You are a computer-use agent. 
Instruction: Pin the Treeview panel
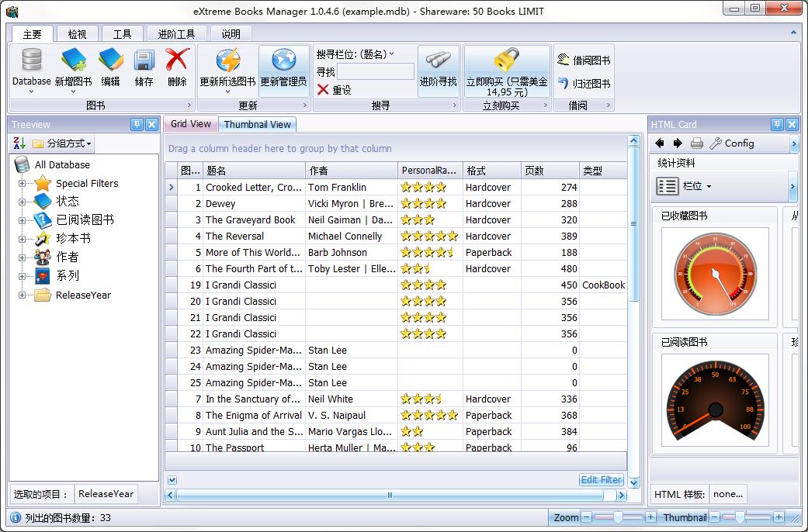click(137, 124)
